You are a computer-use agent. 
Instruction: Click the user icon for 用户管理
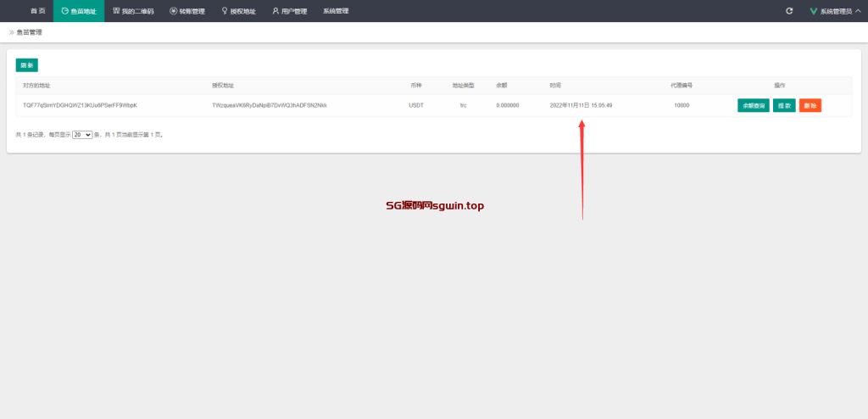click(275, 11)
